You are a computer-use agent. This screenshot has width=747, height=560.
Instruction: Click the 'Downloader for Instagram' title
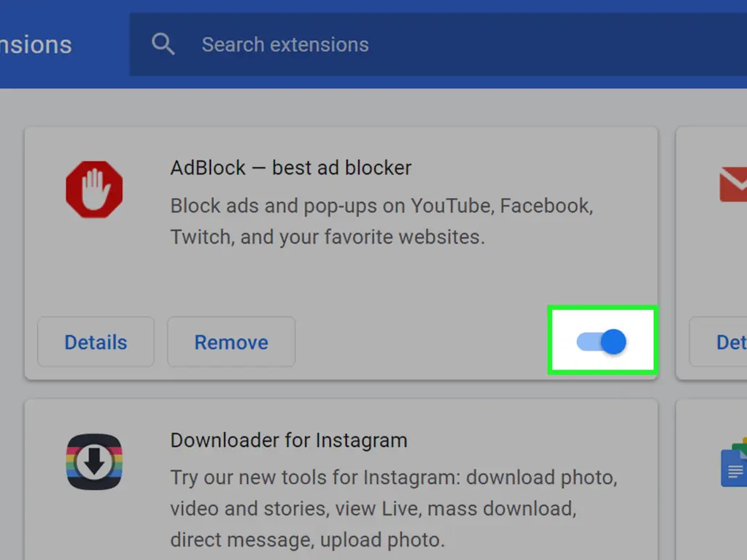point(288,440)
